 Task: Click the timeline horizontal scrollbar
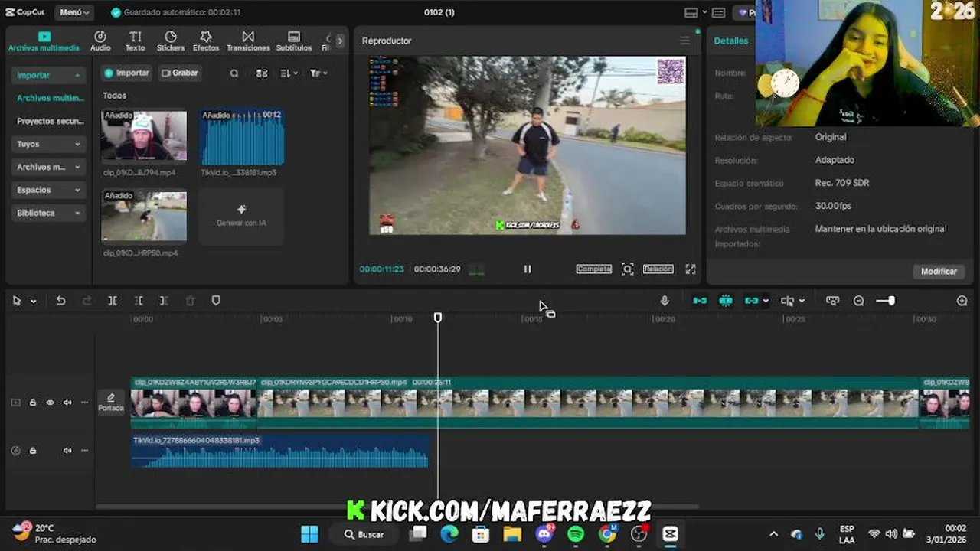coord(397,507)
